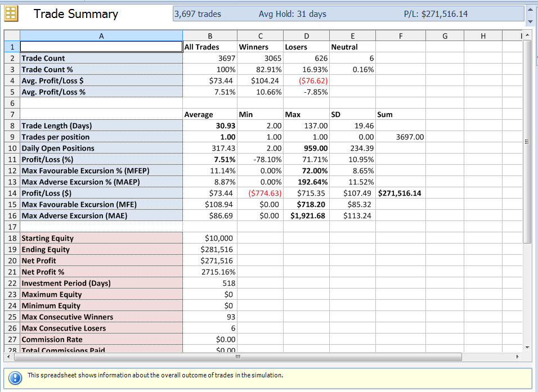Click the 'All Trades' header cell
This screenshot has height=392, width=538.
pos(210,47)
